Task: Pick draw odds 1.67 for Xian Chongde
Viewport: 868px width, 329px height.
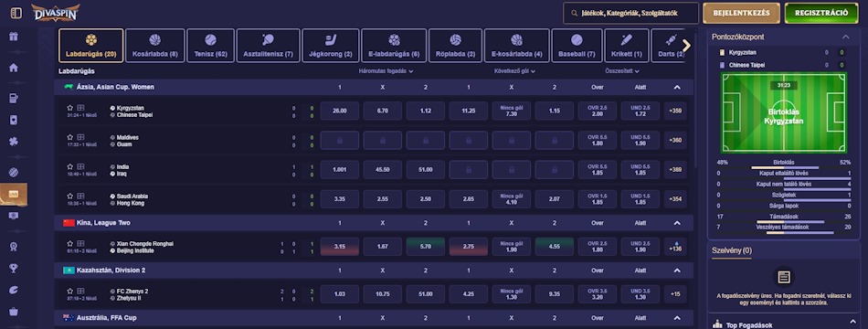Action: click(383, 247)
